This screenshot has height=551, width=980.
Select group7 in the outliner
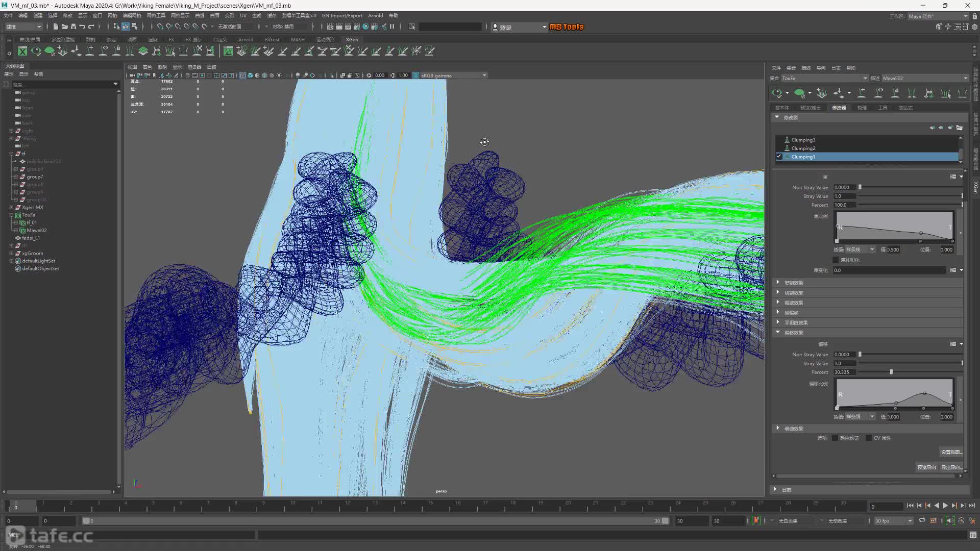(x=35, y=177)
